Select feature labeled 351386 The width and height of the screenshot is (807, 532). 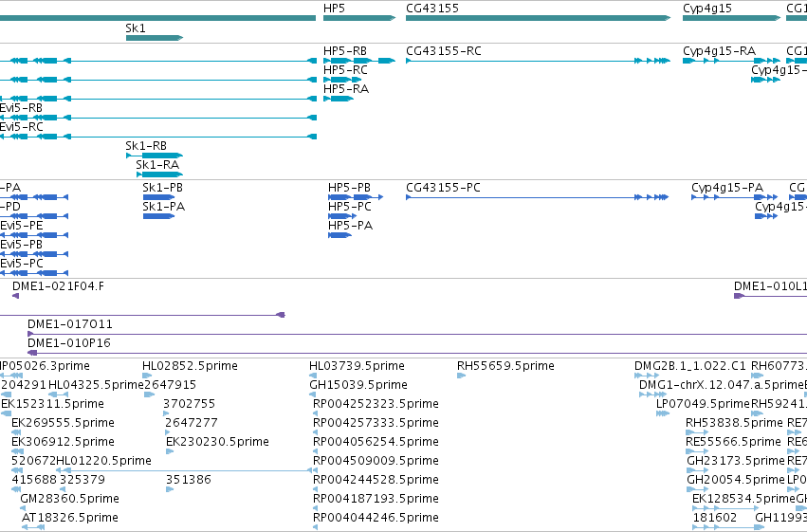[x=189, y=481]
